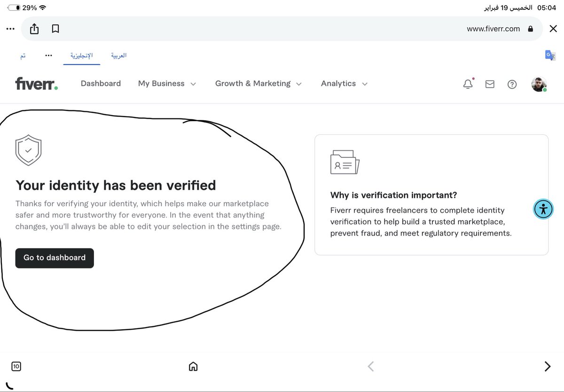Open the profile avatar menu

point(539,84)
